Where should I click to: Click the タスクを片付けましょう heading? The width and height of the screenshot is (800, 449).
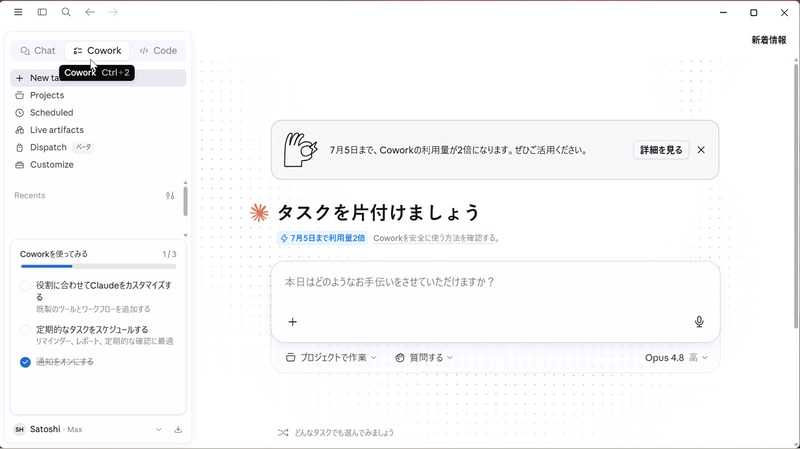[378, 212]
